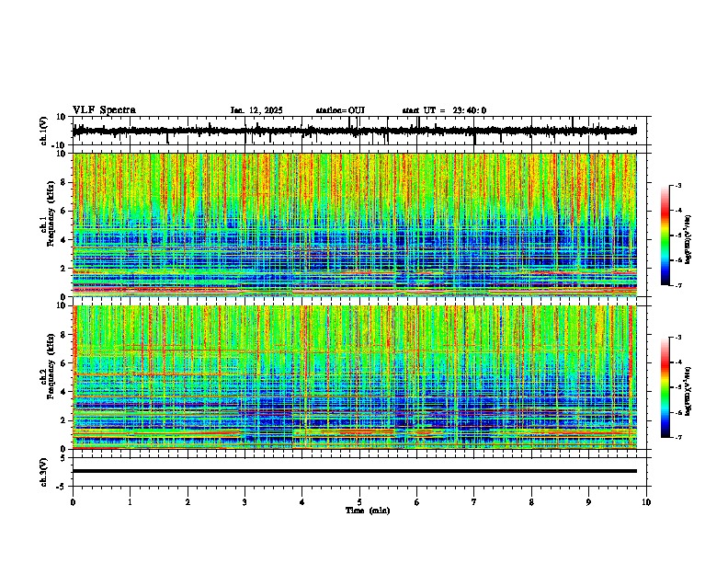Click the "-7" label on ch.2 color scale

click(677, 437)
